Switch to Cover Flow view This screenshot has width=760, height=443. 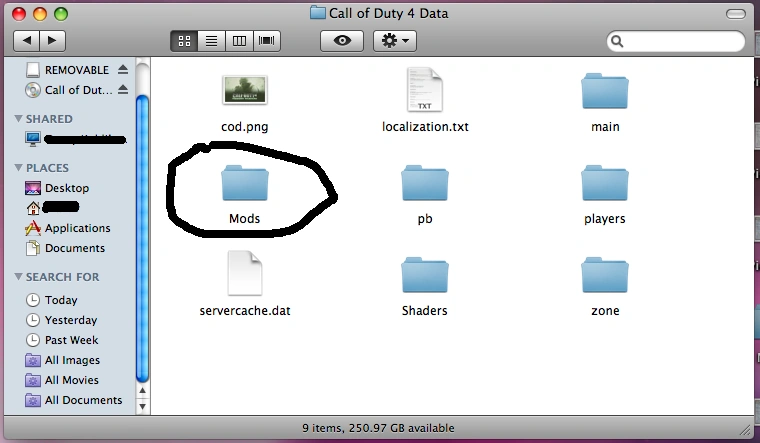267,41
